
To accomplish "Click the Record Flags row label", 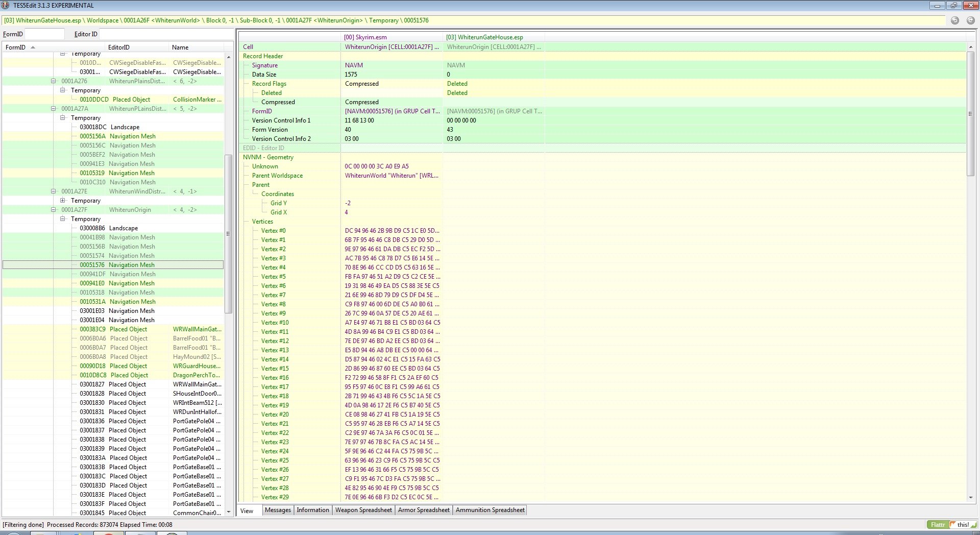I will tap(269, 84).
